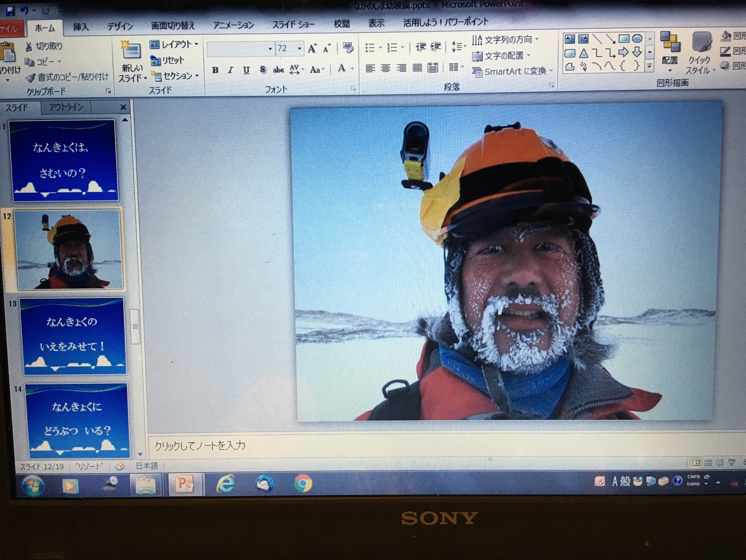Viewport: 746px width, 560px height.
Task: Open Chrome from the taskbar
Action: (303, 483)
